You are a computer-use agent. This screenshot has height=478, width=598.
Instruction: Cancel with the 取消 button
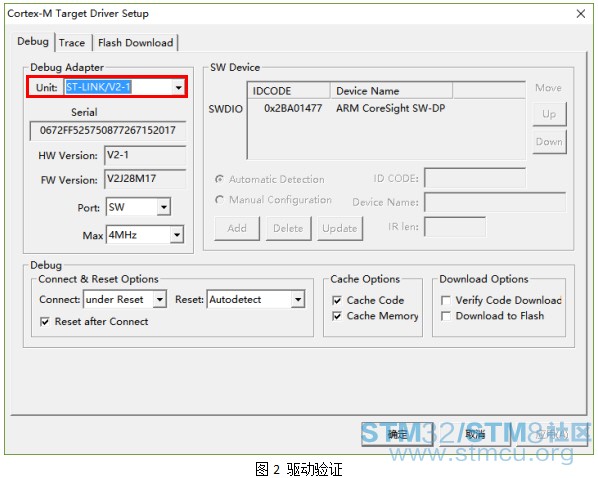point(475,434)
